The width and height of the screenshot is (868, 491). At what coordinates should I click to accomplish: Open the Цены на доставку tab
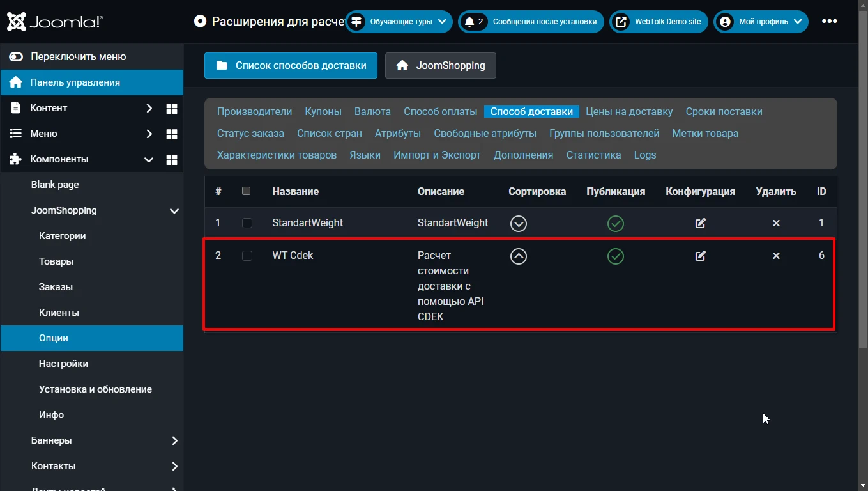tap(629, 111)
